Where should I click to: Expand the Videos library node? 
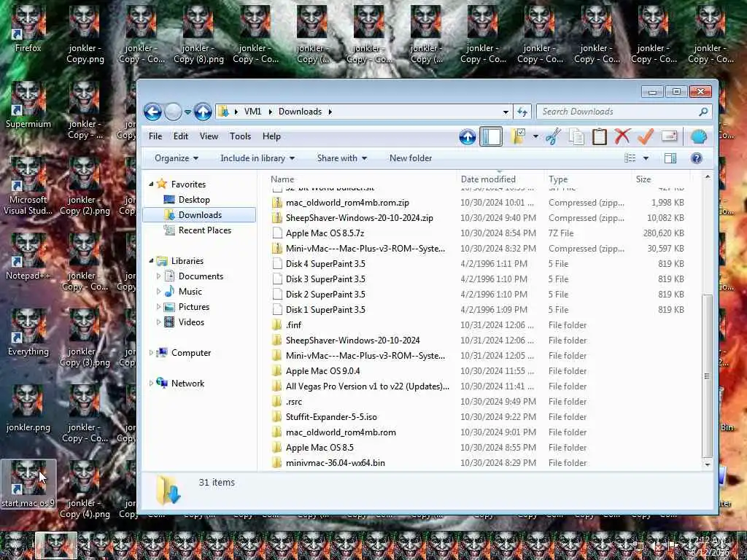pos(158,322)
